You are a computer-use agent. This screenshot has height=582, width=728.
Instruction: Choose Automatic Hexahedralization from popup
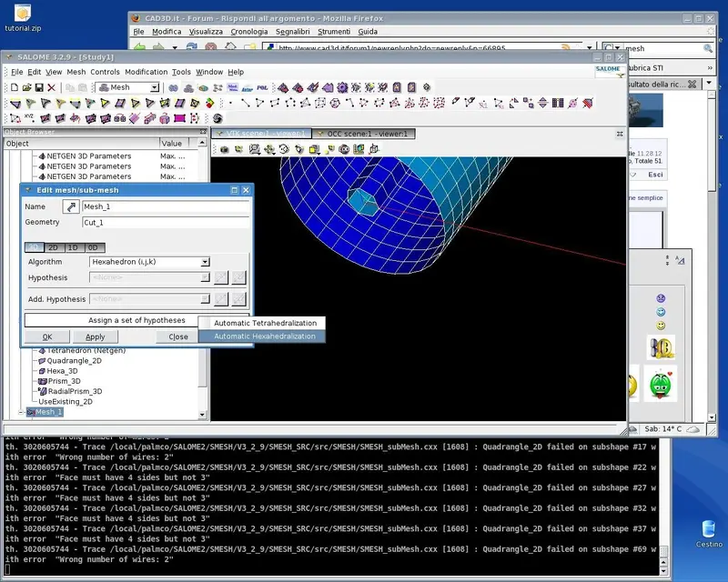click(264, 336)
